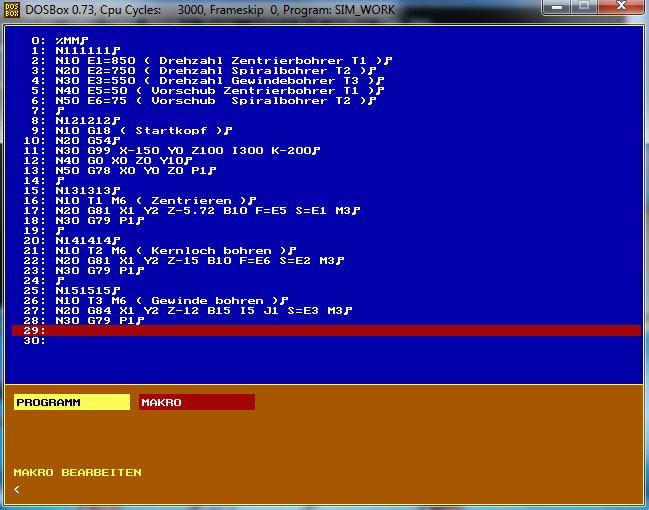Click line 0 containing %MM
649x510 pixels.
(60, 41)
